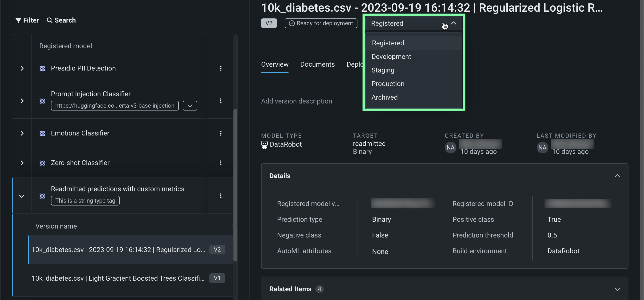Open Zero-shot Classifier three-dot menu
644x300 pixels.
click(221, 163)
